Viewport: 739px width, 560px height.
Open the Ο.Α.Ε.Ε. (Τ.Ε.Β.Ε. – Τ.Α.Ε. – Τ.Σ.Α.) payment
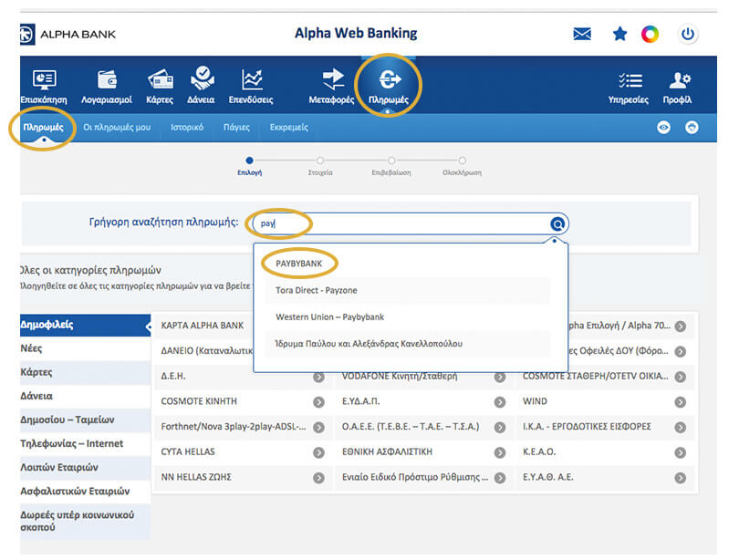click(x=411, y=427)
